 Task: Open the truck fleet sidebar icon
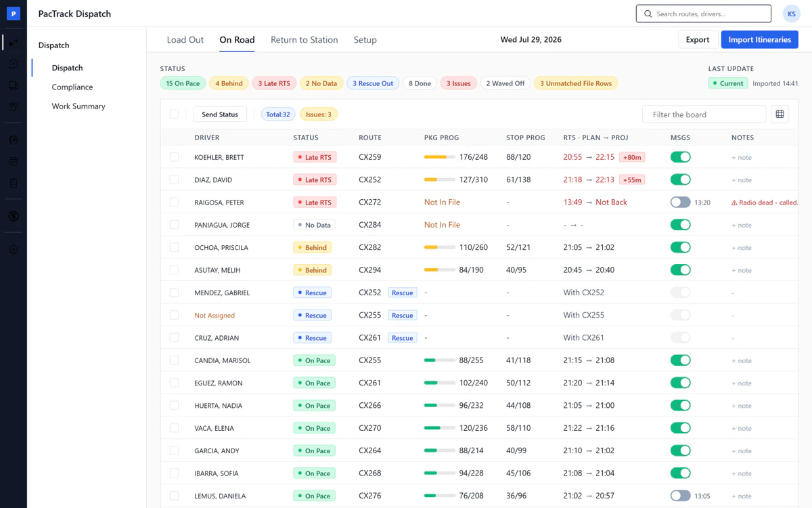[x=14, y=86]
